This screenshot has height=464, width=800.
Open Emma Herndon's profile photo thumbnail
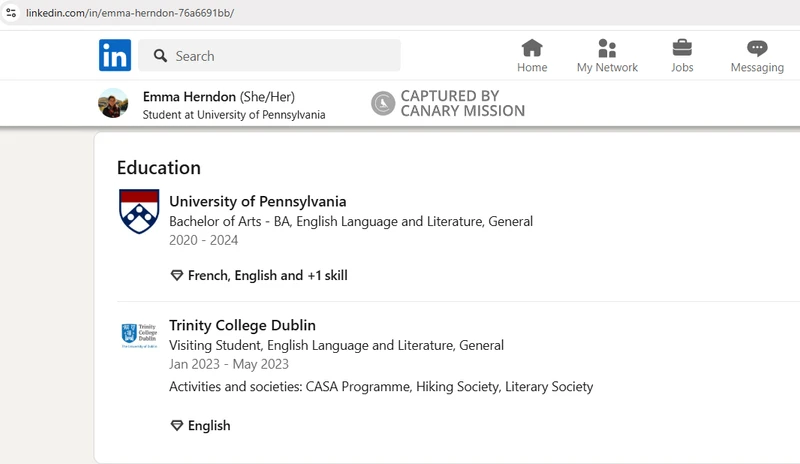[113, 103]
